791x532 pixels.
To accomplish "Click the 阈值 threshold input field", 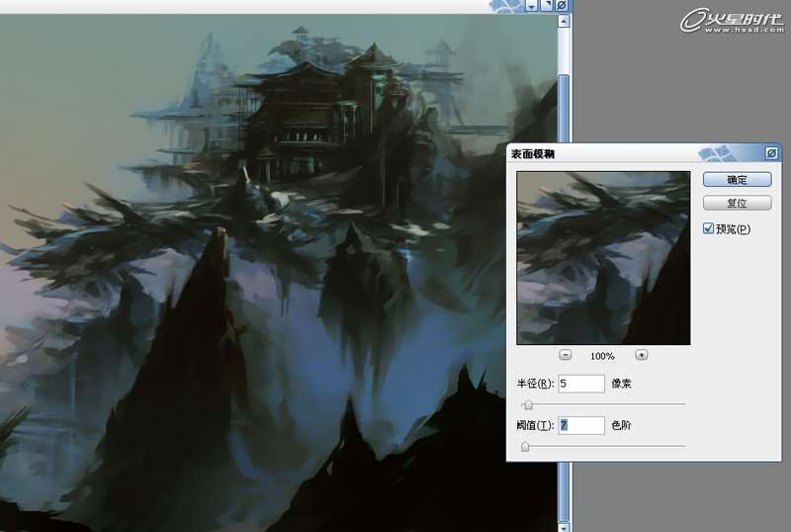I will tap(581, 425).
